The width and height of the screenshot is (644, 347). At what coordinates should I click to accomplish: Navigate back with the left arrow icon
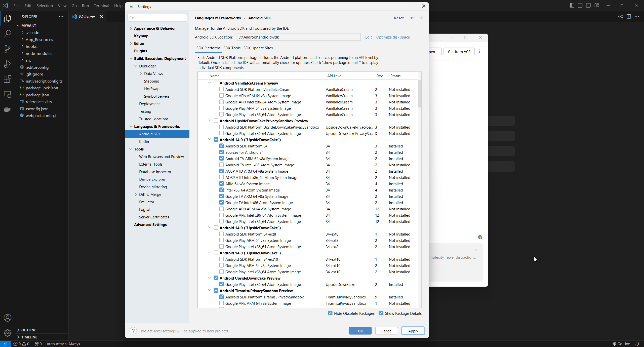pyautogui.click(x=412, y=18)
